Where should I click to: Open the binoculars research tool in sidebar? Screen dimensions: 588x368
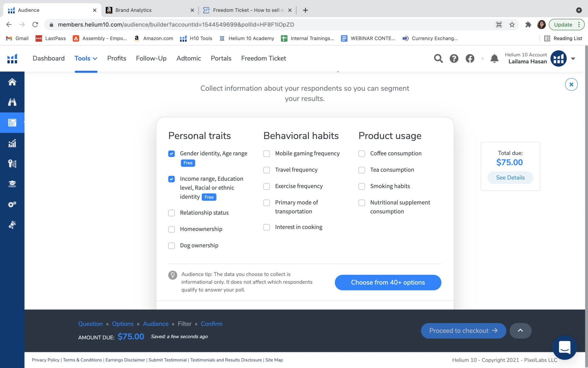pos(12,102)
